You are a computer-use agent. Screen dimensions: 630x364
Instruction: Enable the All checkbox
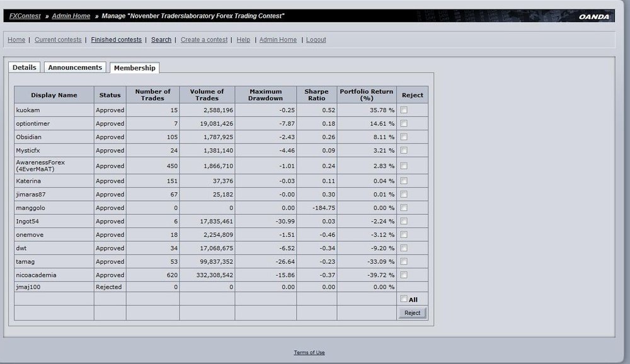[404, 299]
